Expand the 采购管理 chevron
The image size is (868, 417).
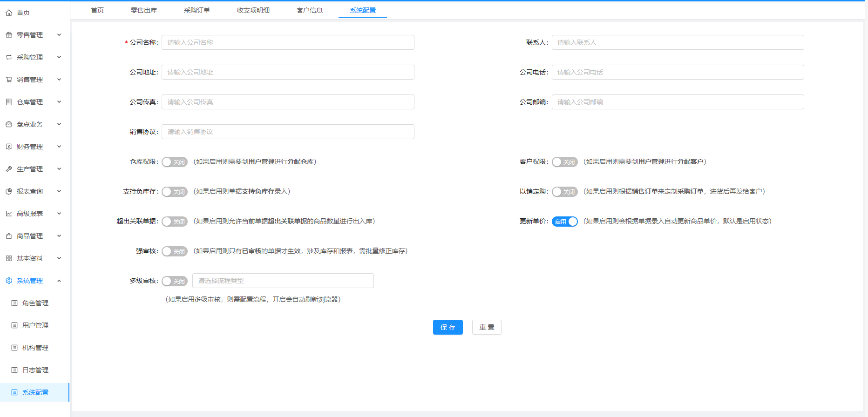pyautogui.click(x=59, y=57)
